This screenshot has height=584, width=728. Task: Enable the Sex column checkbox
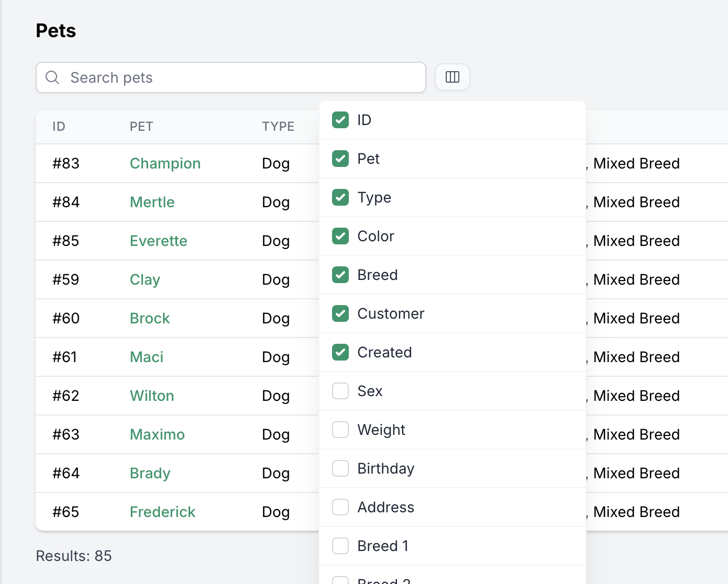[340, 391]
